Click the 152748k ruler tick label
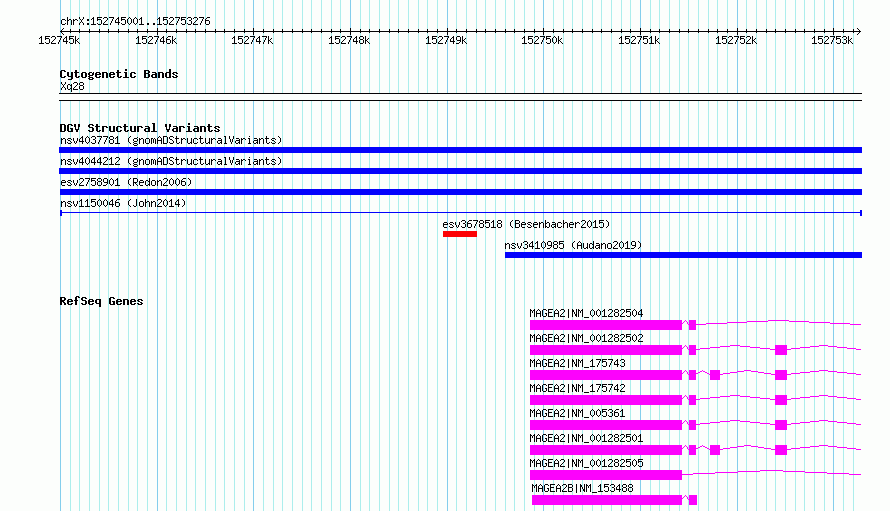Viewport: 890px width, 511px height. pyautogui.click(x=349, y=40)
